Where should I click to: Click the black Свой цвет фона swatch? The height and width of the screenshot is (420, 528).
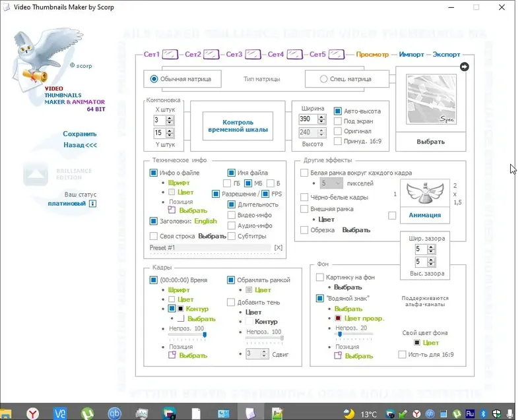pos(417,342)
